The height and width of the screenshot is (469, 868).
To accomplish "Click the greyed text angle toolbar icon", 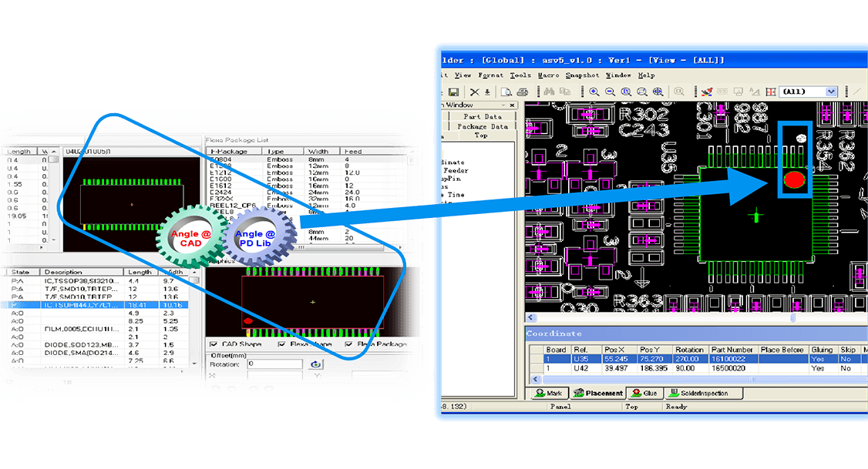I will pyautogui.click(x=755, y=92).
